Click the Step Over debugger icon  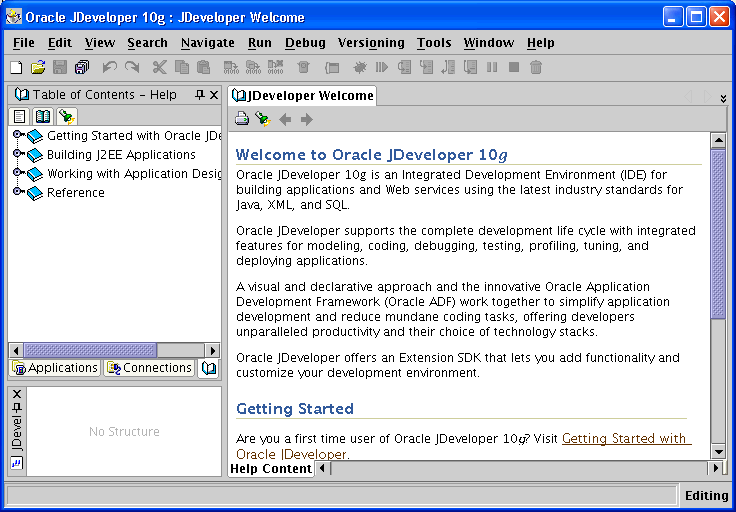click(405, 68)
